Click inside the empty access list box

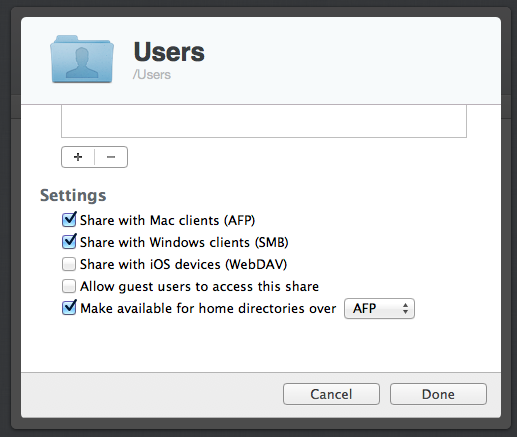click(264, 121)
